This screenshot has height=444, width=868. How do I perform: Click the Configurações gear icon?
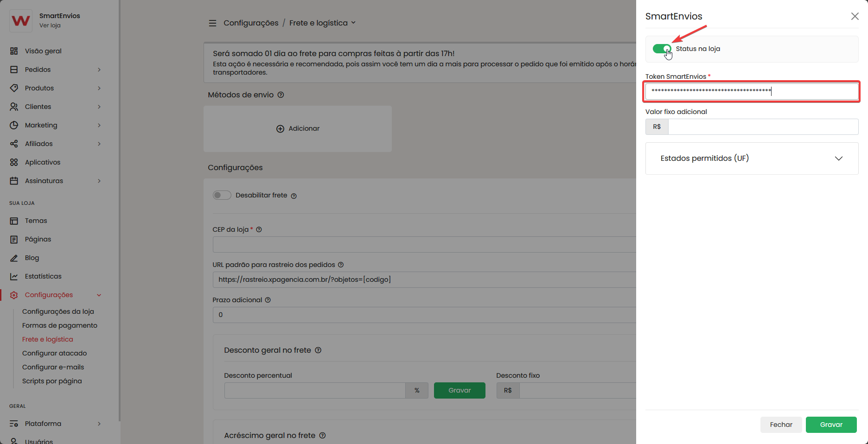coord(14,295)
